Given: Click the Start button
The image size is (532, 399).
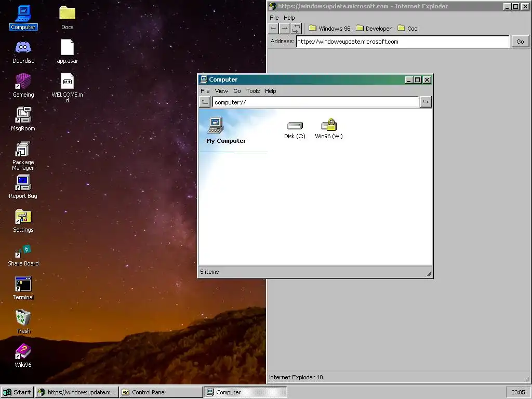Looking at the screenshot, I should coord(17,392).
